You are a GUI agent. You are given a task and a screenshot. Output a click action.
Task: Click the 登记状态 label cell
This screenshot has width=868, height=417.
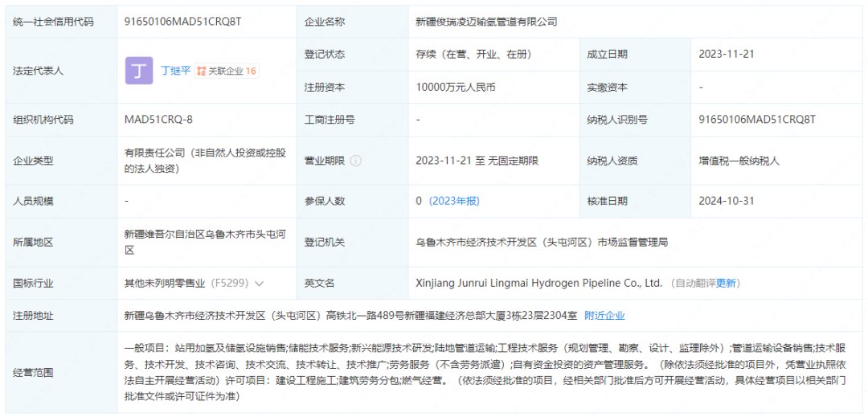[353, 54]
